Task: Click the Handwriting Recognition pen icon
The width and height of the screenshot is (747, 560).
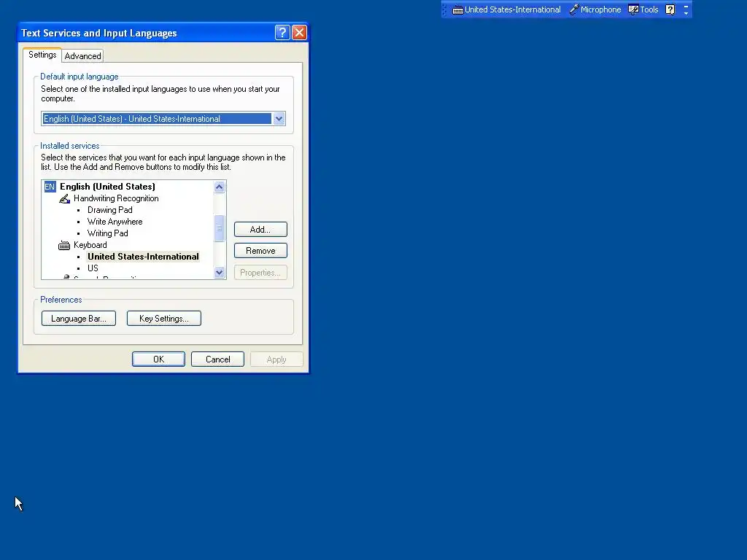Action: pos(64,198)
